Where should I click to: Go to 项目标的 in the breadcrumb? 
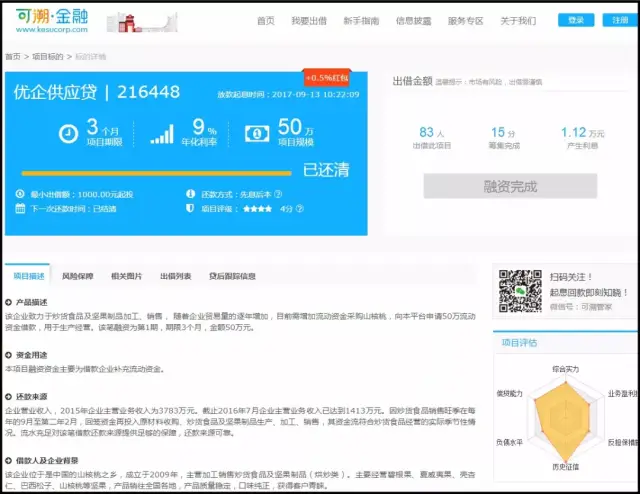point(48,56)
